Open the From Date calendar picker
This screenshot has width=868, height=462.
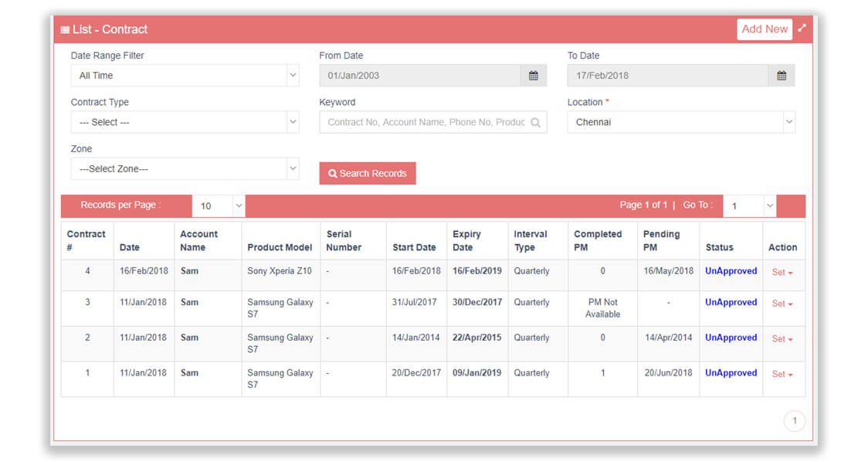(534, 75)
